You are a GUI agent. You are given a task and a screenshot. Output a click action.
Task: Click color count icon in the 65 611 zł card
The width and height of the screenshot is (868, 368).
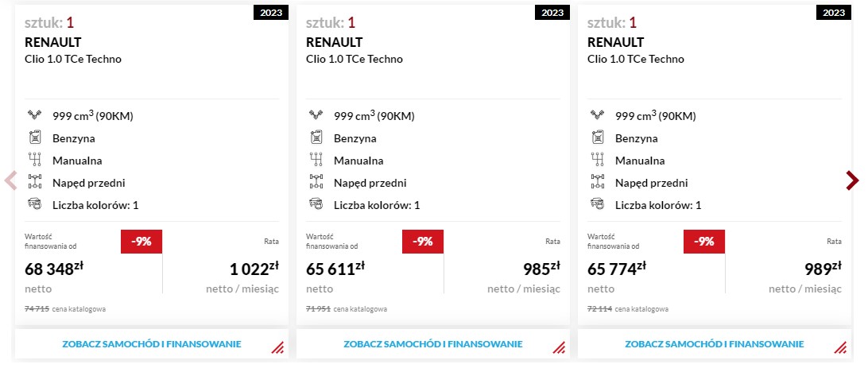(316, 204)
